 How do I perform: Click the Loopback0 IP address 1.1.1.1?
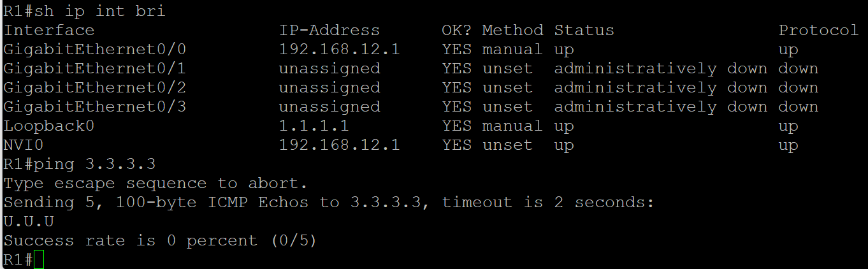coord(314,126)
